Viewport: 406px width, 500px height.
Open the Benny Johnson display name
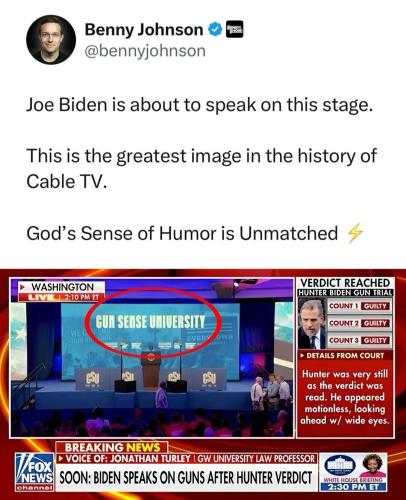[x=144, y=30]
